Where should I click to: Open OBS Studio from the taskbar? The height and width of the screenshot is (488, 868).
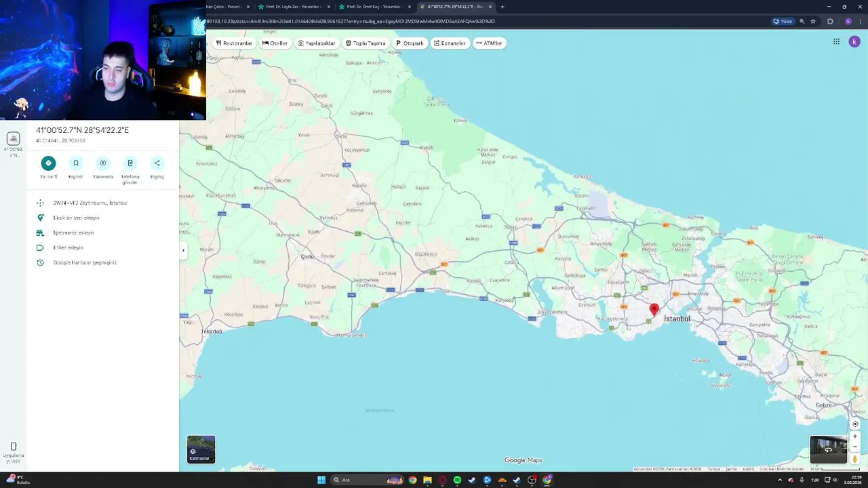532,480
